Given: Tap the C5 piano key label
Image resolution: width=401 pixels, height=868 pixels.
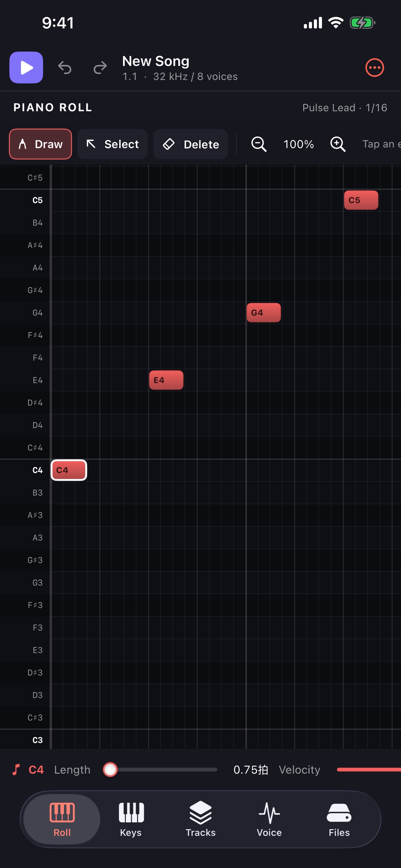Looking at the screenshot, I should (37, 200).
